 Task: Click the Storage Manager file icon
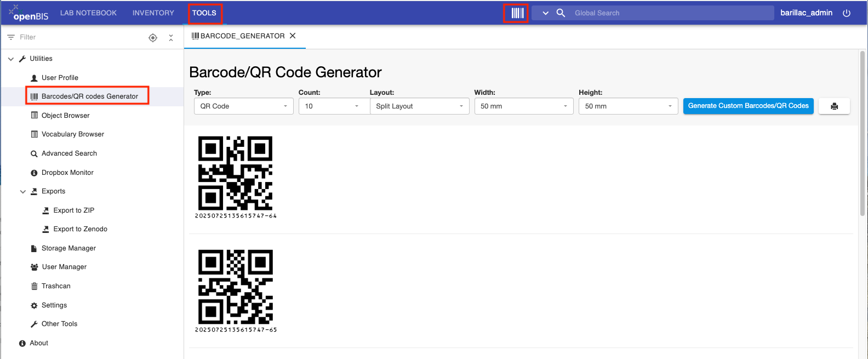pyautogui.click(x=35, y=248)
